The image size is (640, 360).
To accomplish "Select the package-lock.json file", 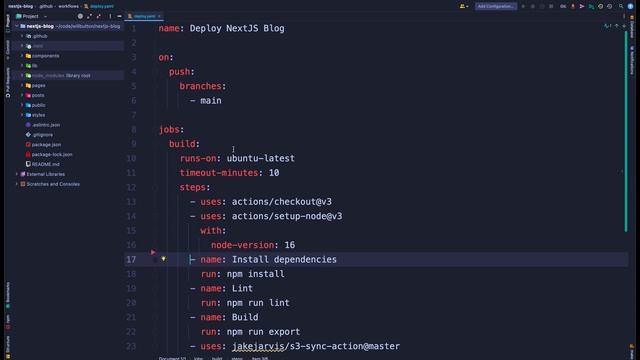I will point(49,154).
